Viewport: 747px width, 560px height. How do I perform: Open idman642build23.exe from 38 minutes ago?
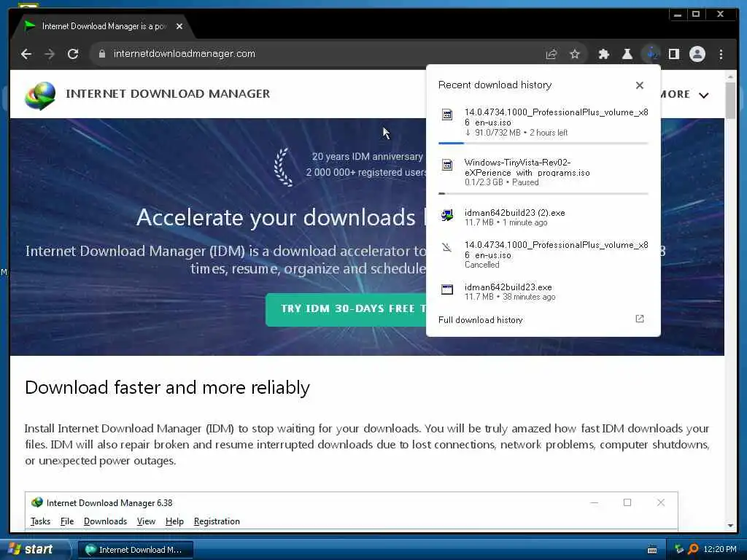point(543,292)
